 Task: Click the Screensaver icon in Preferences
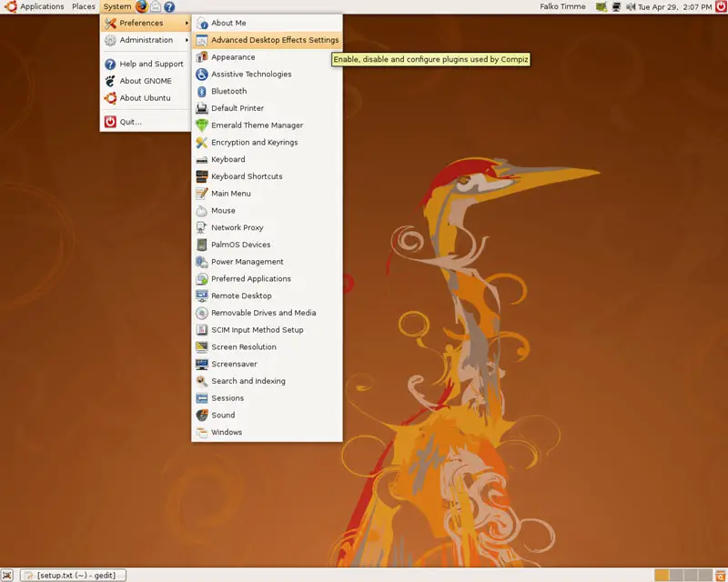pyautogui.click(x=202, y=365)
